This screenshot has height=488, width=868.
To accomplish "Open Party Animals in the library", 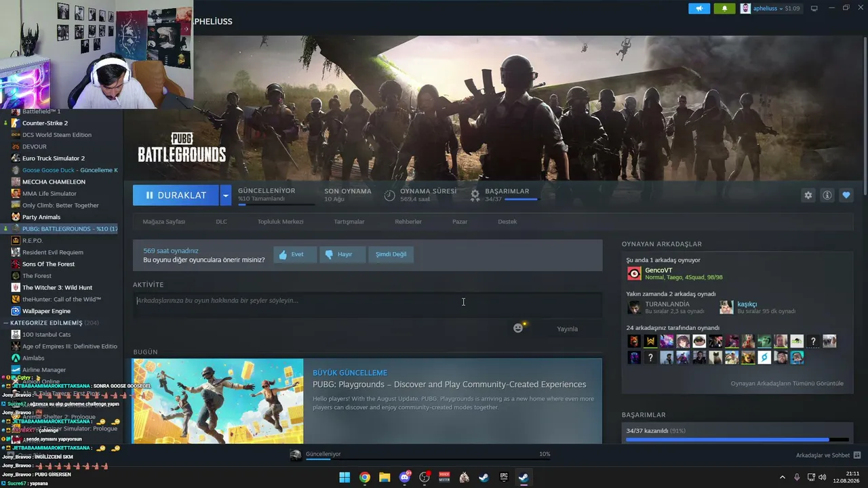I will (41, 217).
